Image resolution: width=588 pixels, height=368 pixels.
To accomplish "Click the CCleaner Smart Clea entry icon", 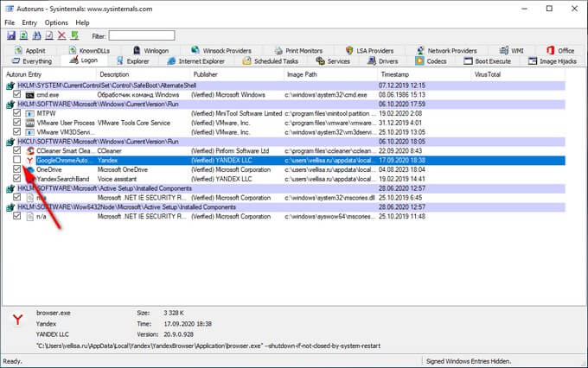I will (30, 151).
